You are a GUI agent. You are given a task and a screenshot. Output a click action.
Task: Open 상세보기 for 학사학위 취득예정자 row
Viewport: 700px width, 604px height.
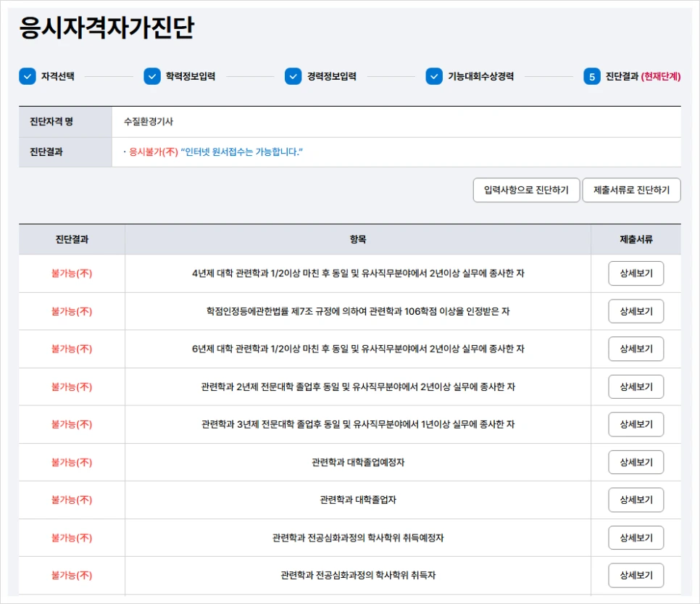636,537
